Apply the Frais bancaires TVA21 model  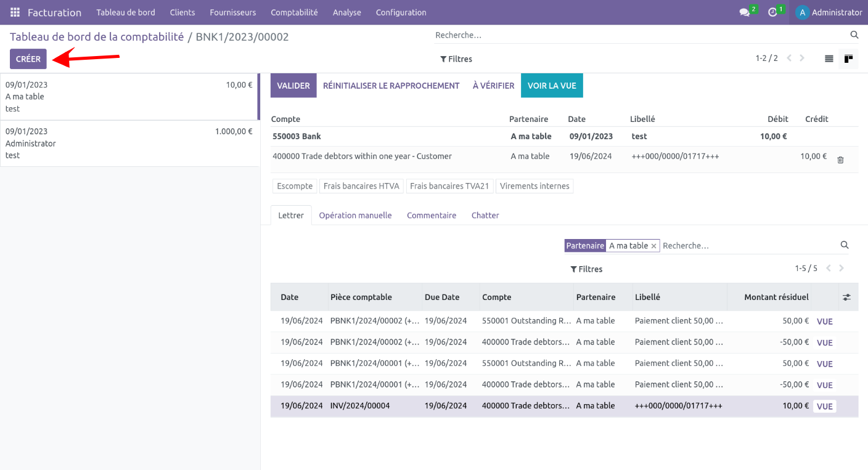click(x=449, y=186)
